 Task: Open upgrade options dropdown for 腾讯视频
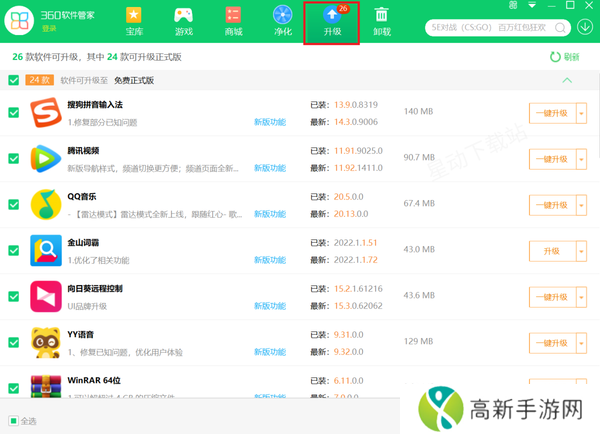[x=582, y=159]
